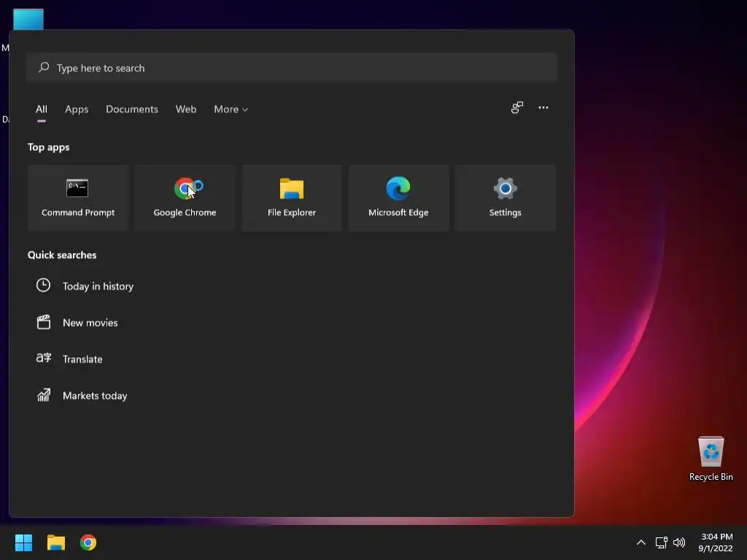Click the New movies clapperboard icon

click(x=43, y=322)
